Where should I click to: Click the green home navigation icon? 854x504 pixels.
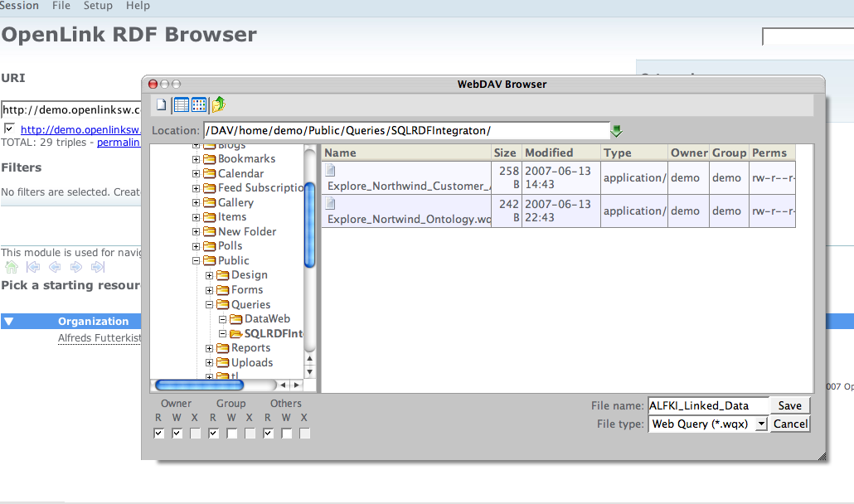click(12, 267)
